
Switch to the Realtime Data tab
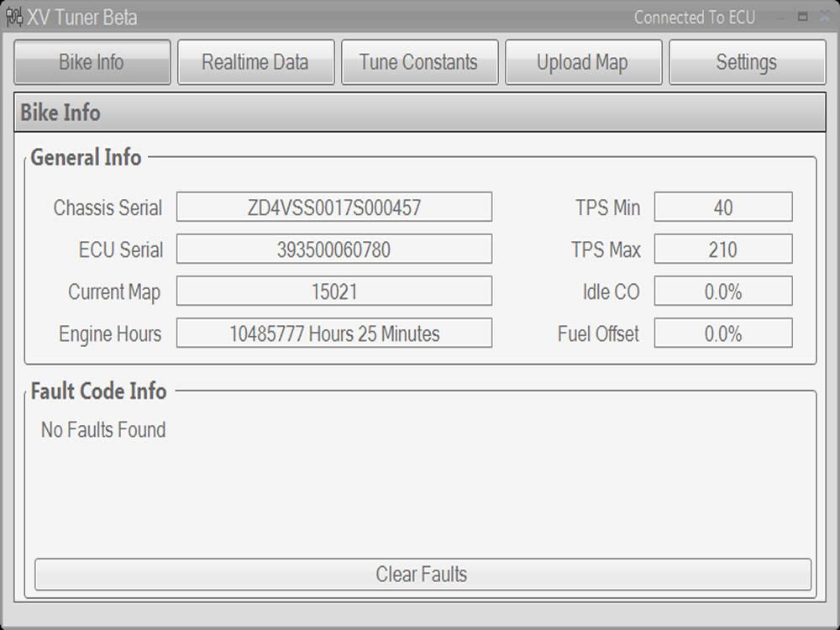click(x=255, y=60)
